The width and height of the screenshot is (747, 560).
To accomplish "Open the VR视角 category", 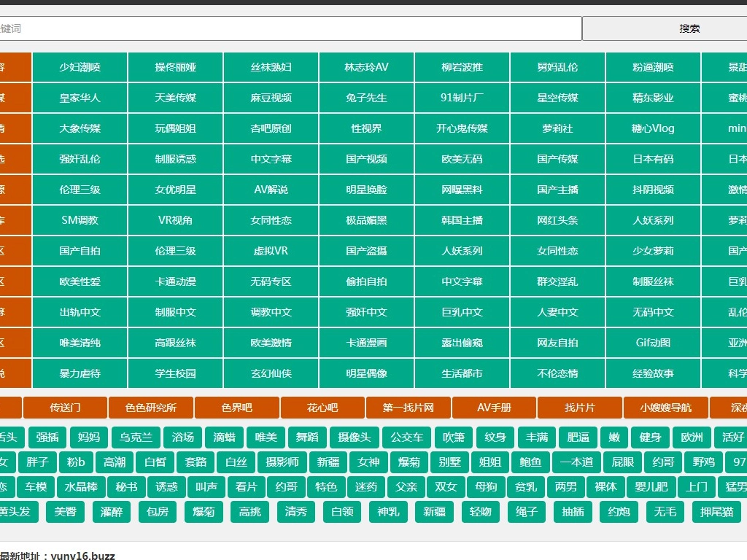I will pyautogui.click(x=176, y=220).
